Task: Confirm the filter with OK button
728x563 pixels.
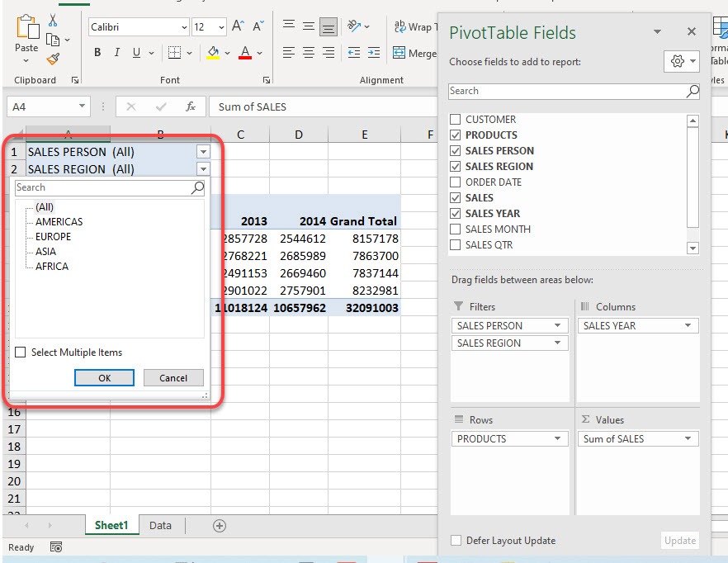Action: [105, 377]
